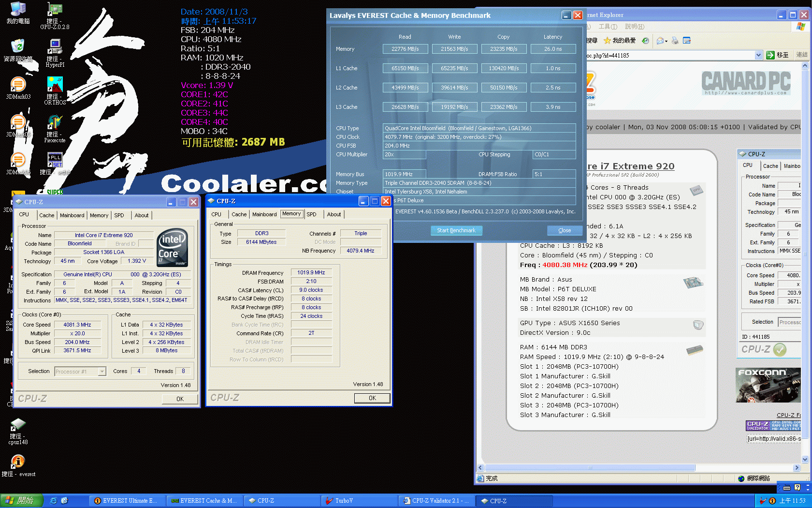Open the Mainboard tab in the front CPU-Z window
This screenshot has width=812, height=508.
coord(264,214)
